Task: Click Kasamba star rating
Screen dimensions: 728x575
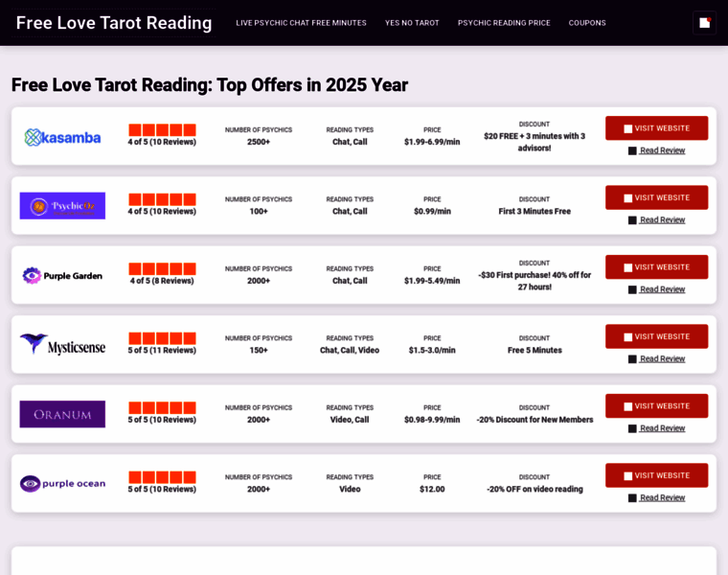Action: [162, 129]
